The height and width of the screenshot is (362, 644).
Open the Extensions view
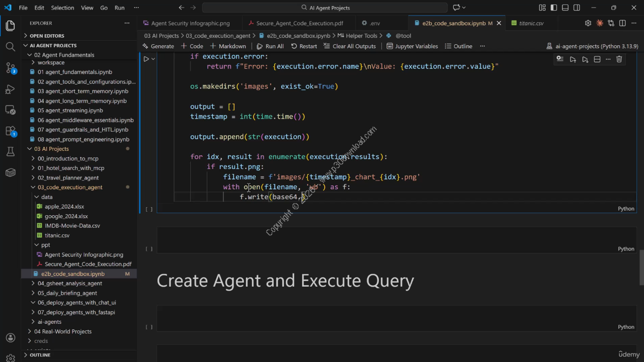[x=10, y=131]
